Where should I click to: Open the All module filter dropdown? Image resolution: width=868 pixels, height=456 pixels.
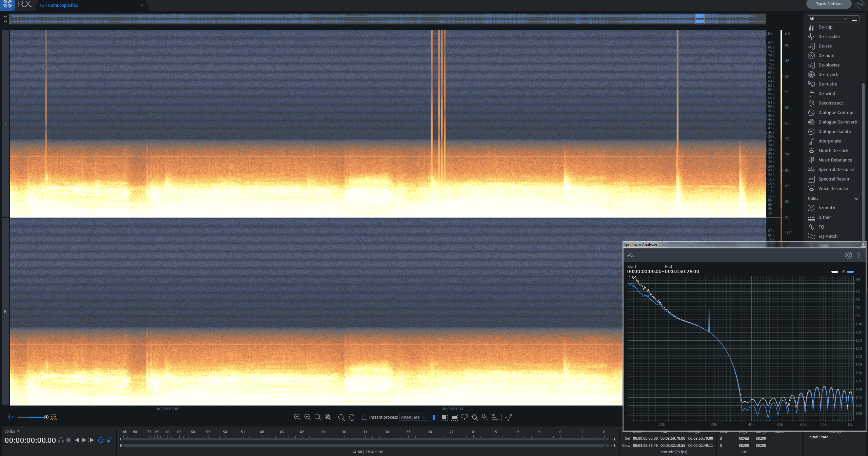pos(828,19)
